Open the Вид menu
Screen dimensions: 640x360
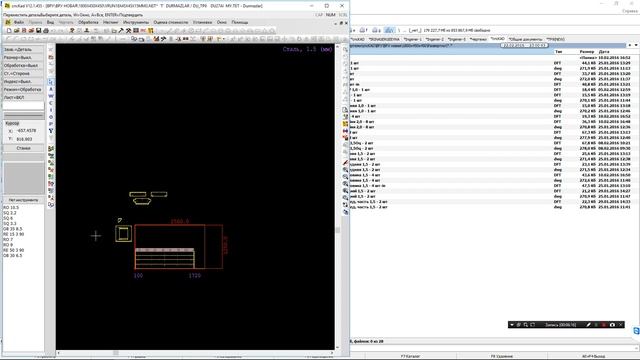pyautogui.click(x=50, y=22)
